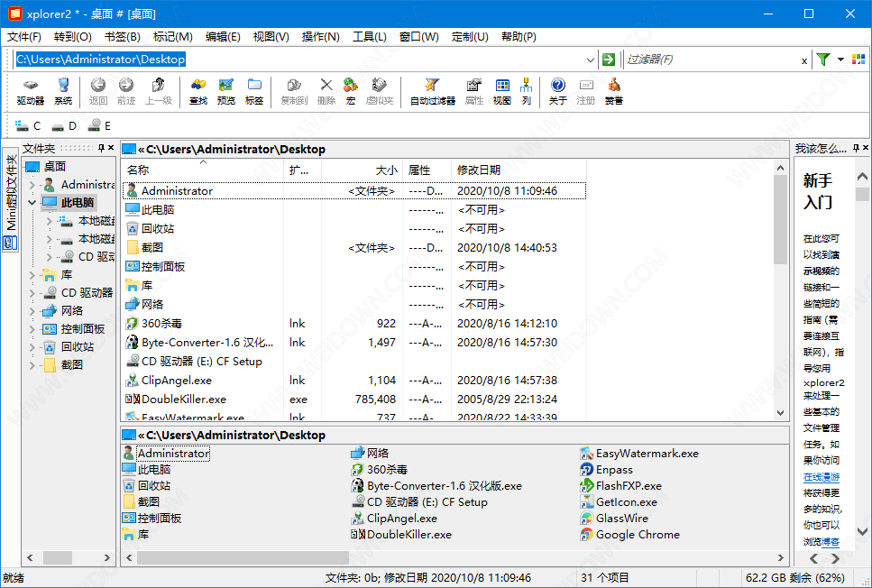The image size is (872, 588).
Task: Click the 虚拟夹 virtual folder icon
Action: coord(380,92)
